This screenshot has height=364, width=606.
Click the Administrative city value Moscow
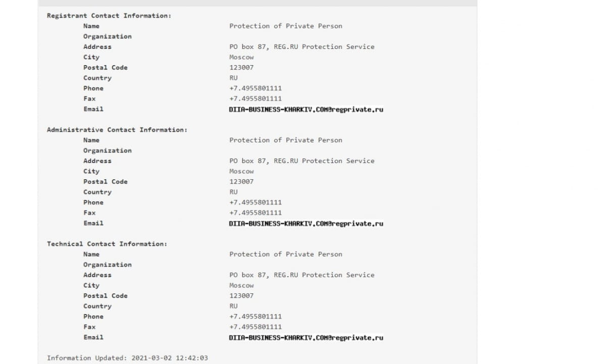tap(241, 171)
